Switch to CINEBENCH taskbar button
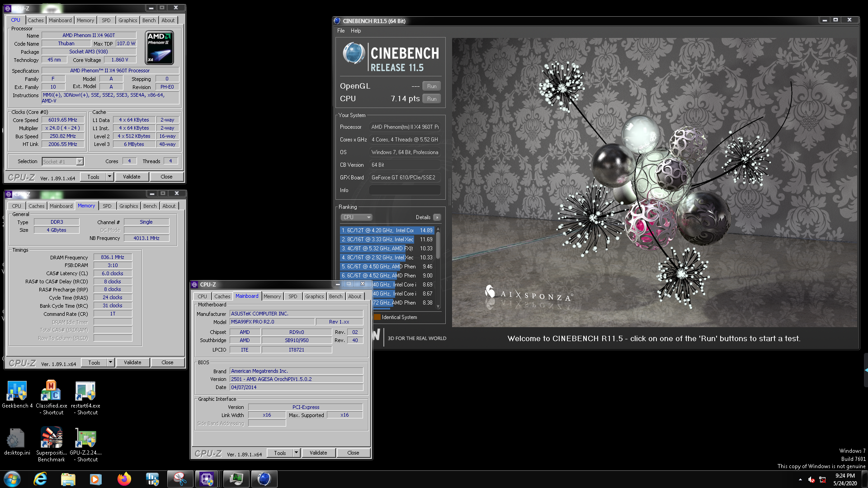Viewport: 868px width, 488px height. point(264,479)
